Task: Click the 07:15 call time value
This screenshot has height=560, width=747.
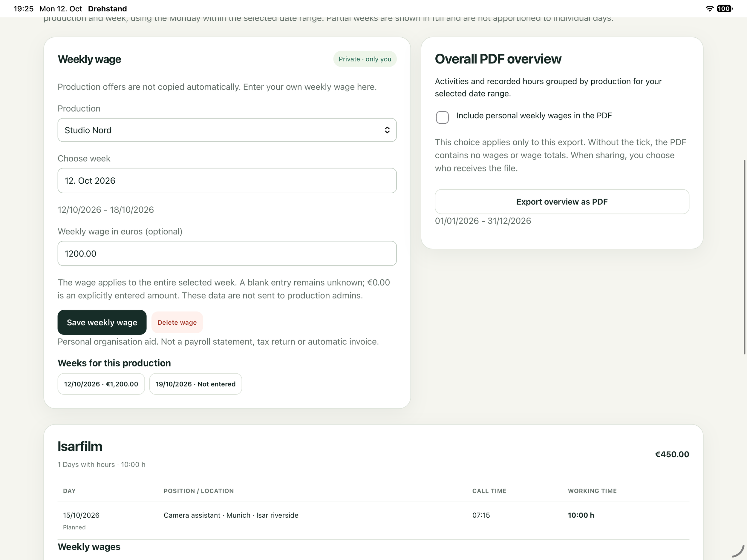Action: (x=481, y=515)
